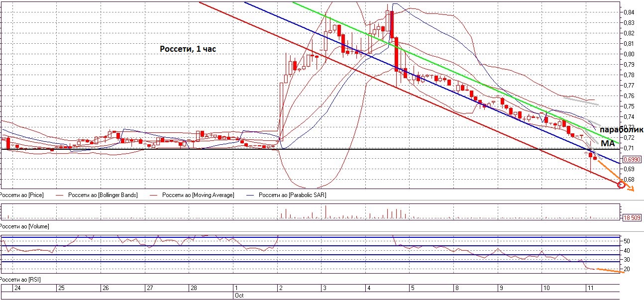Click the Россети ао [RSI] panel label
This screenshot has height=300, width=644.
pos(20,280)
